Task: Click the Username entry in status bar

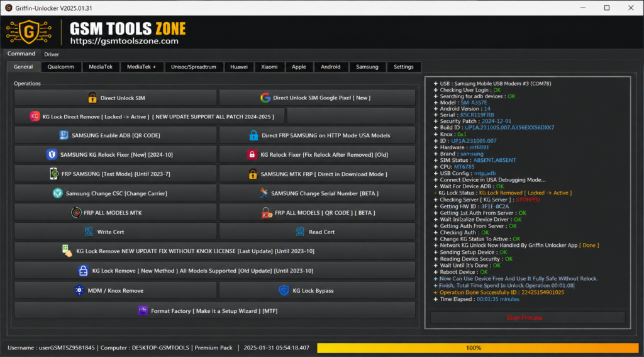Action: pos(52,348)
